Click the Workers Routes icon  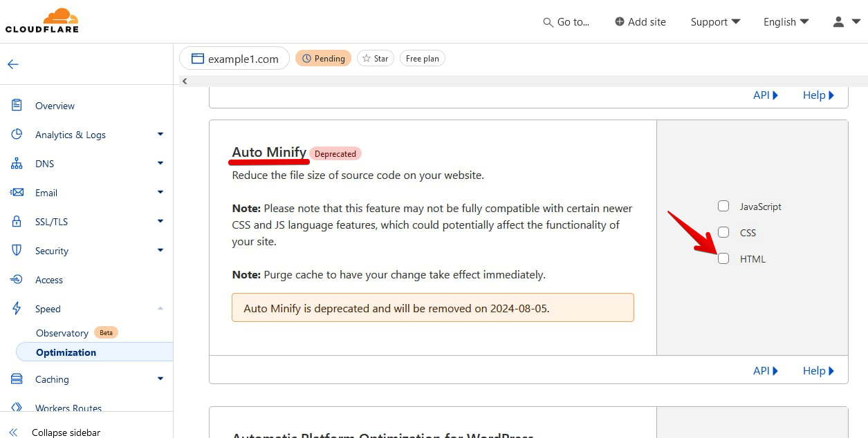[17, 408]
